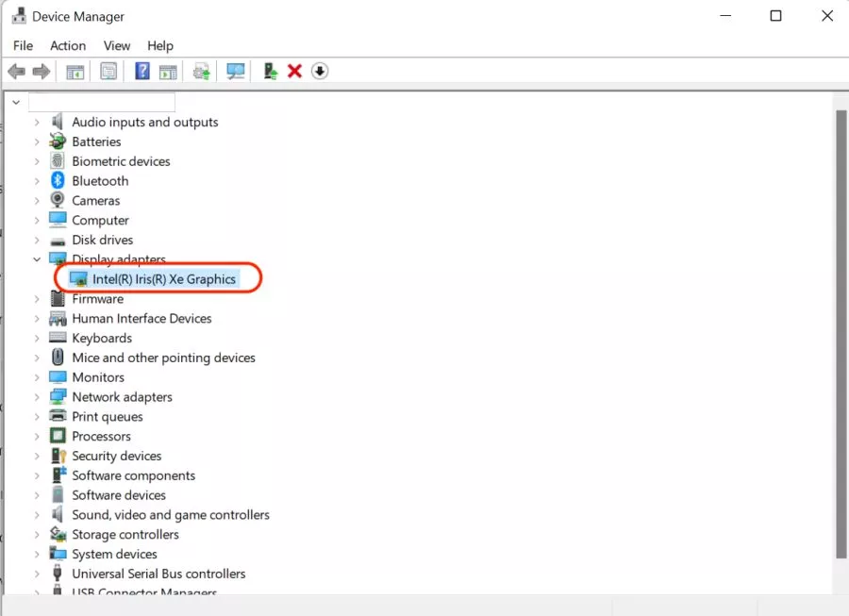849x616 pixels.
Task: Expand the Bluetooth category
Action: tap(37, 180)
